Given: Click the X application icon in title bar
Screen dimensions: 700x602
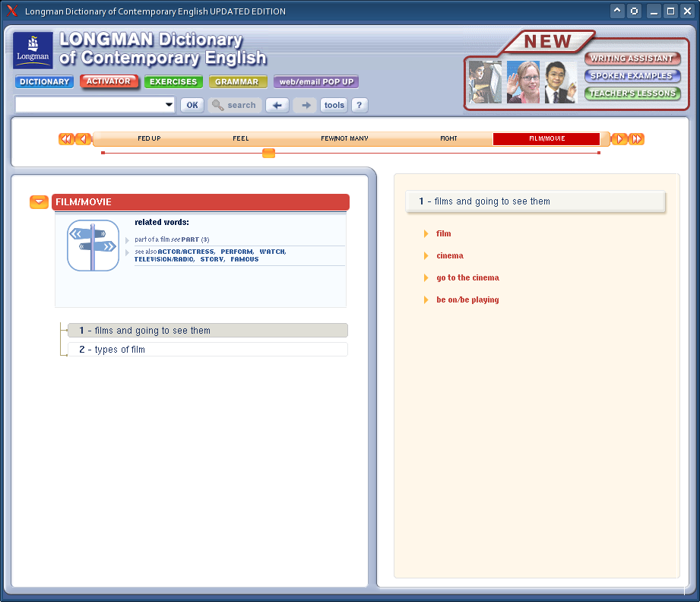Looking at the screenshot, I should pyautogui.click(x=12, y=11).
